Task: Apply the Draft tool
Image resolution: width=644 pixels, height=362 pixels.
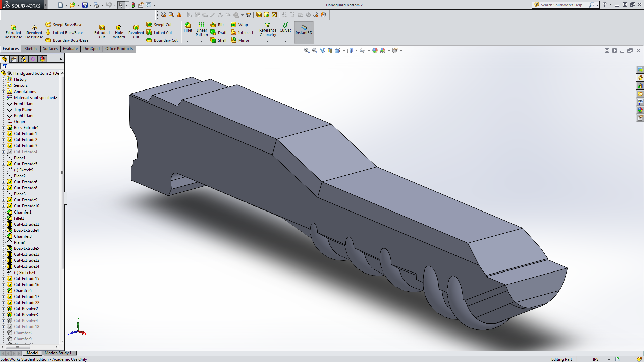Action: pos(218,33)
